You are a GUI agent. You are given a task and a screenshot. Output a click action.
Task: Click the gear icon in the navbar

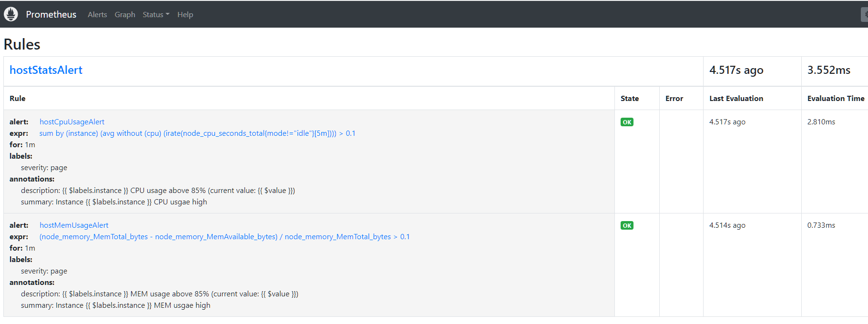[x=865, y=14]
